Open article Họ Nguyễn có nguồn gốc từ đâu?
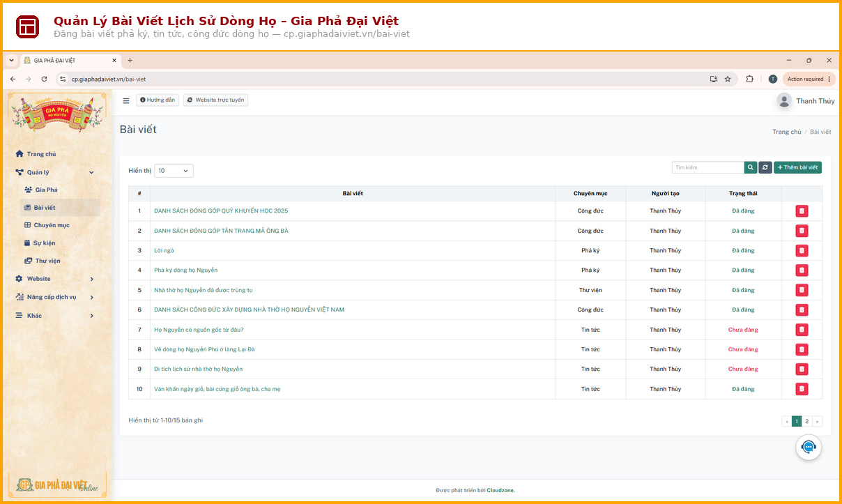This screenshot has height=504, width=842. tap(199, 330)
